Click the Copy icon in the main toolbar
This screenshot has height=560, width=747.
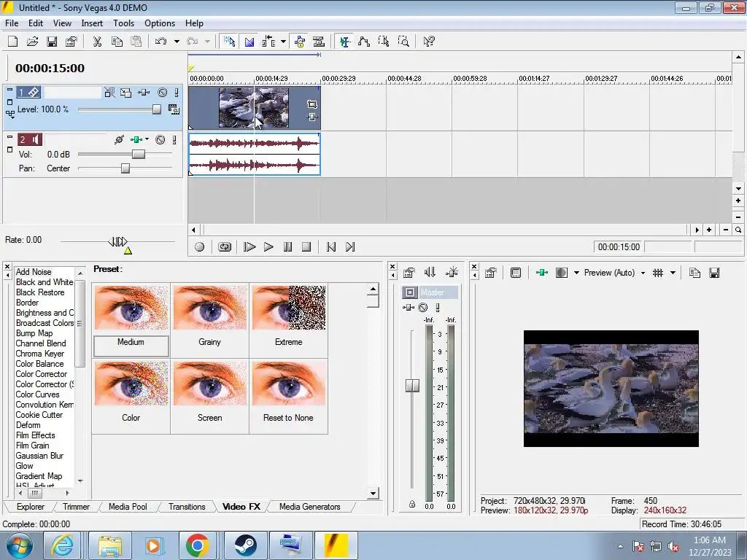(117, 42)
